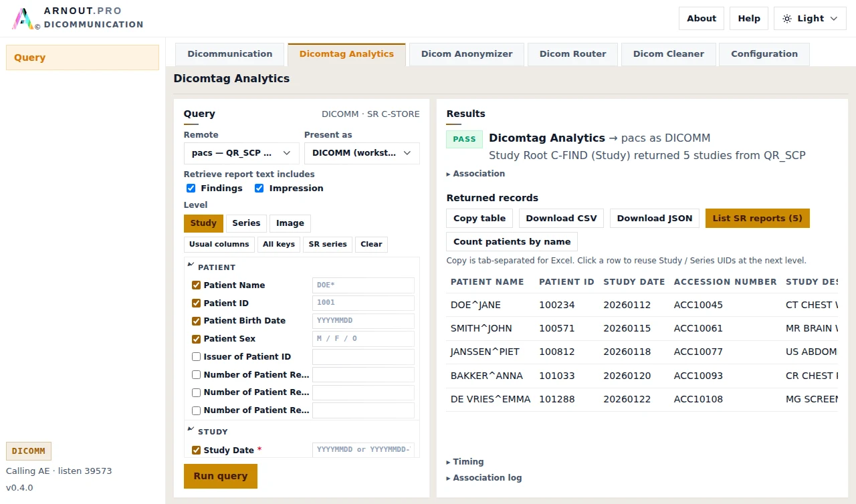Switch to the Dicomtag Analytics tab
856x504 pixels.
(346, 54)
